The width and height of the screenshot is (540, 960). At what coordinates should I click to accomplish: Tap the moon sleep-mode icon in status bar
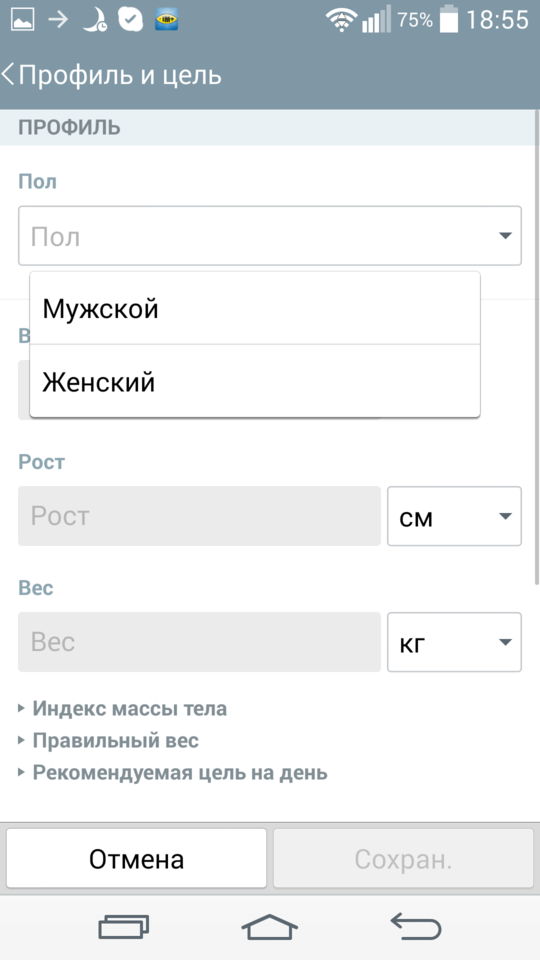(94, 20)
